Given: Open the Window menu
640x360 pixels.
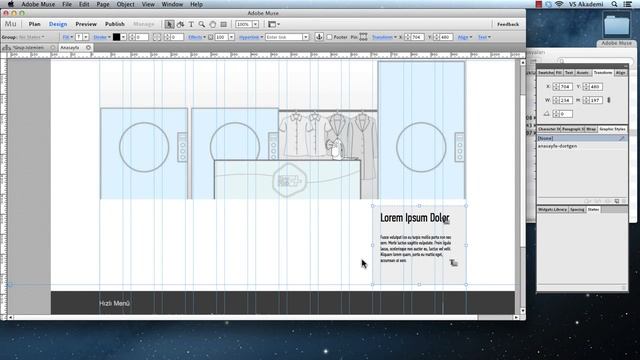Looking at the screenshot, I should click(x=172, y=4).
